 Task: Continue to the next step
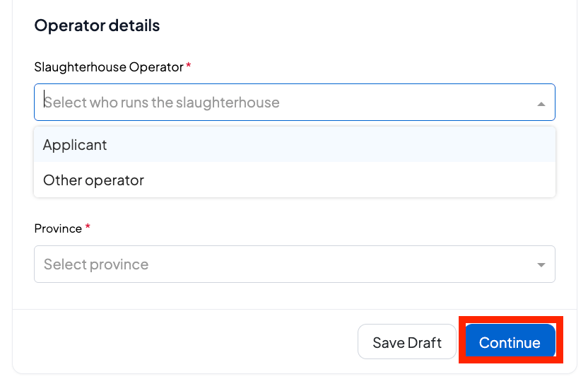tap(510, 341)
